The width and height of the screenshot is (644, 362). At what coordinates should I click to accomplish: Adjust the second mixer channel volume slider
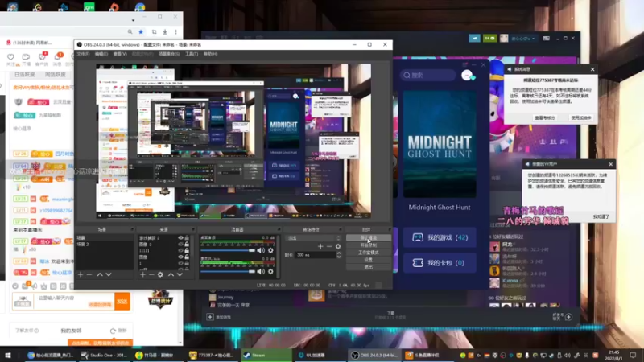[228, 271]
